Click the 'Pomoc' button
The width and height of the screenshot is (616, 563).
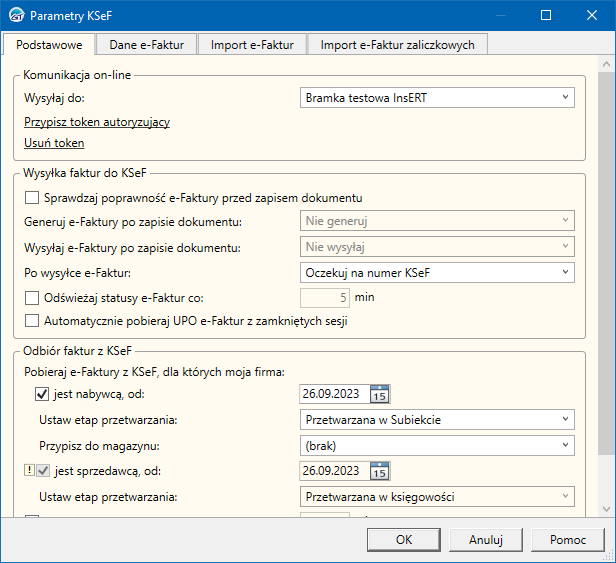(567, 539)
